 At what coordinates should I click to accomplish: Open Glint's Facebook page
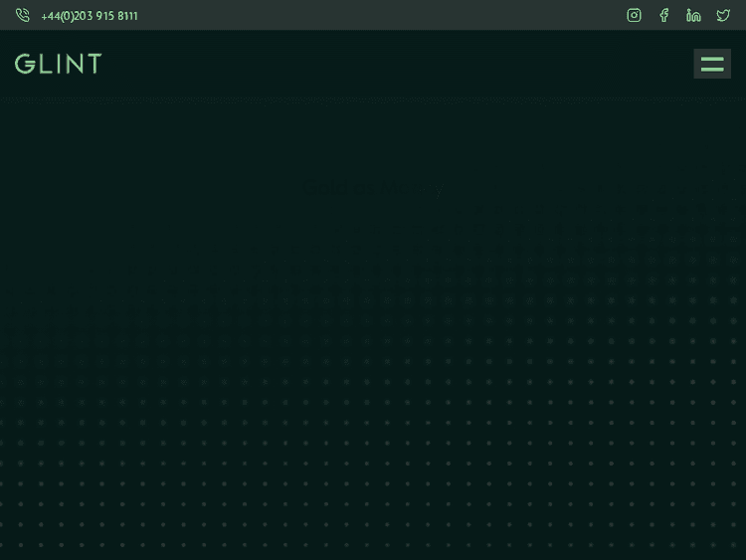(x=664, y=15)
